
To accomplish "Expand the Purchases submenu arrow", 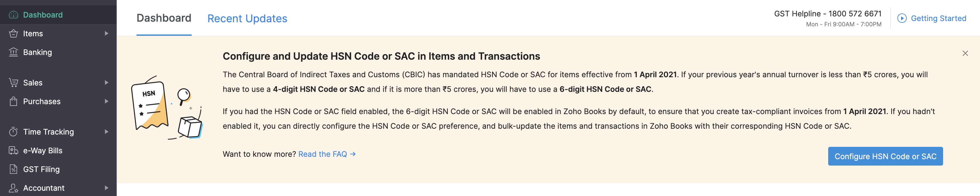I will (x=106, y=102).
